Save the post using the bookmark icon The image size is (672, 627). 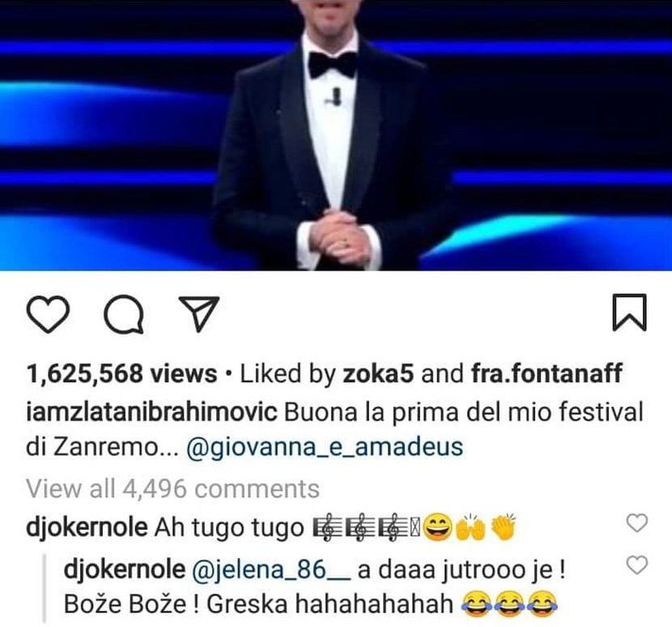pyautogui.click(x=629, y=312)
